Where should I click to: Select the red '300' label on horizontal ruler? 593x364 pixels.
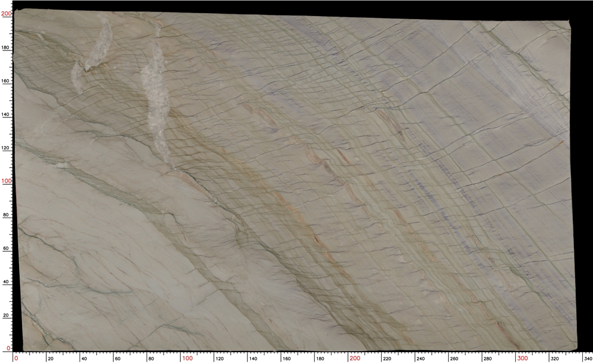(522, 358)
